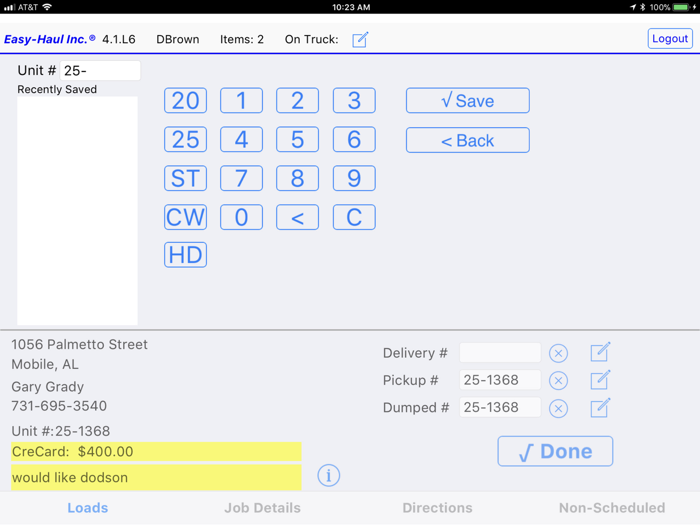Tap the C clear key

coord(354,217)
